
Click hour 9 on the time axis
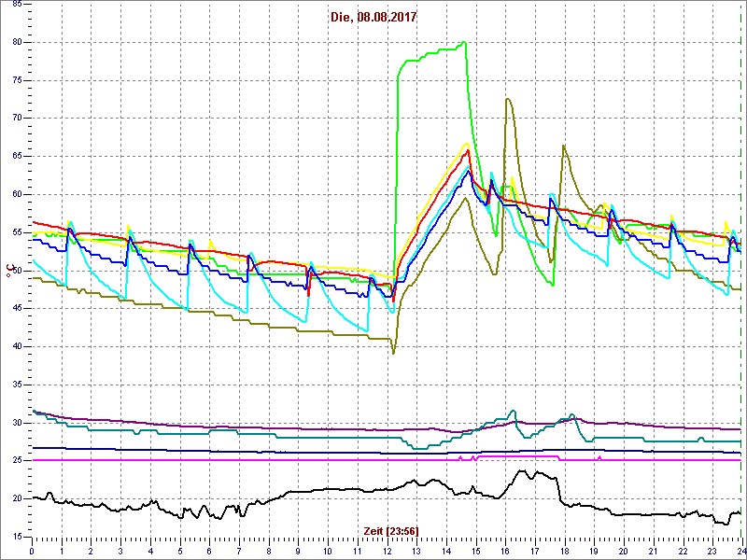pos(298,551)
